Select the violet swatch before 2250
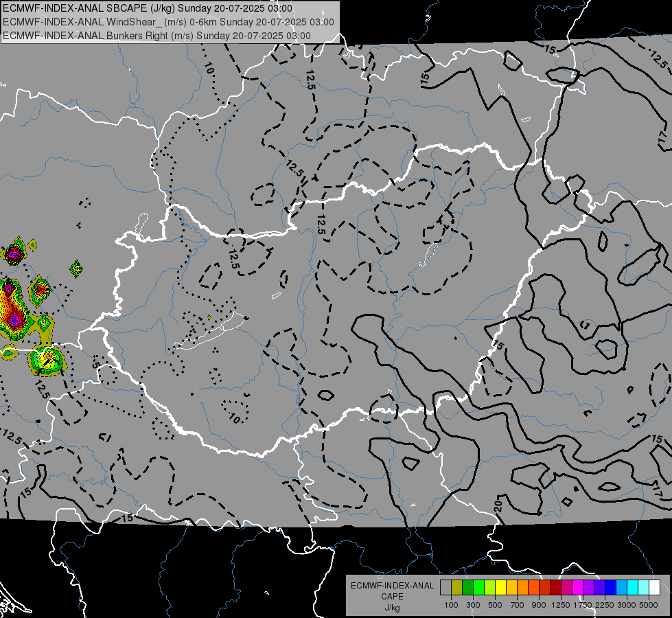The image size is (672, 618). [x=599, y=588]
